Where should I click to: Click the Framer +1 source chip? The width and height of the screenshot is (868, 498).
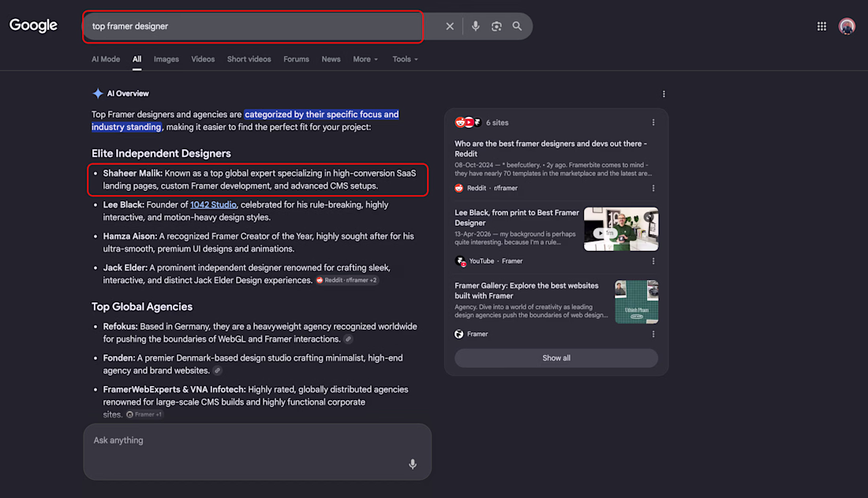coord(144,414)
